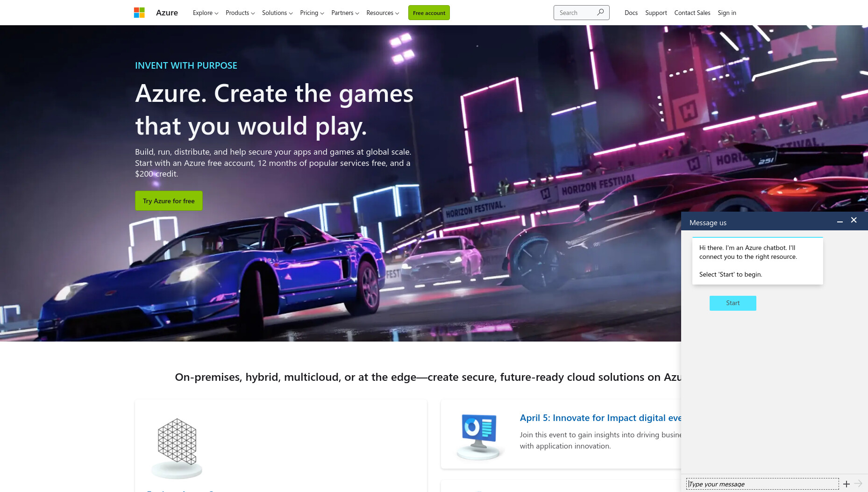The height and width of the screenshot is (492, 868).
Task: Click the monitor chart event icon
Action: pyautogui.click(x=480, y=437)
